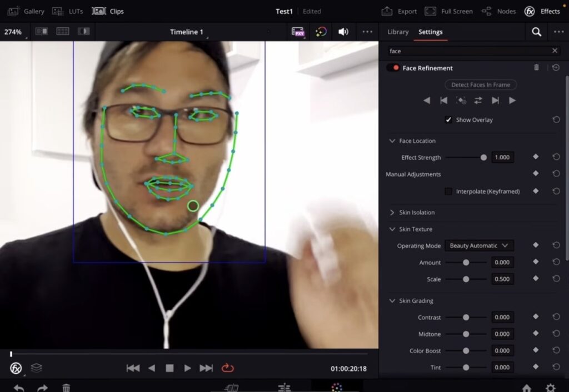569x392 pixels.
Task: Click the search magnifier icon
Action: (536, 32)
